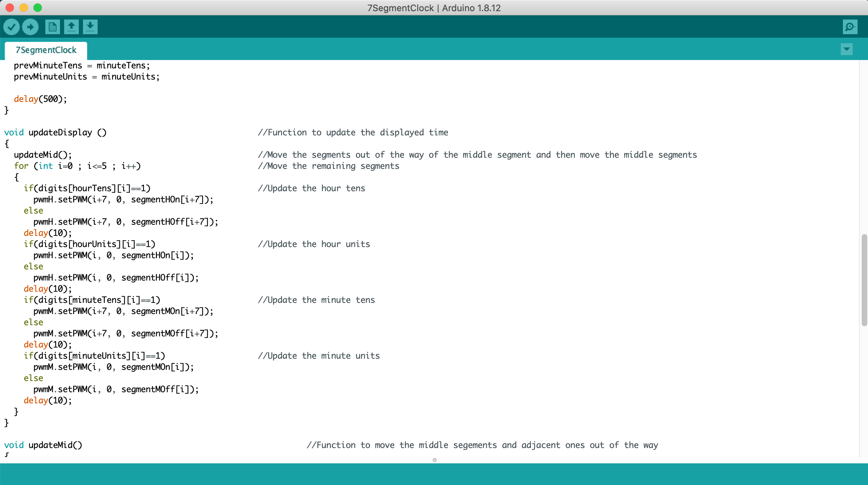Click comment about moving middle segments out of the way
This screenshot has width=868, height=485.
[x=478, y=155]
